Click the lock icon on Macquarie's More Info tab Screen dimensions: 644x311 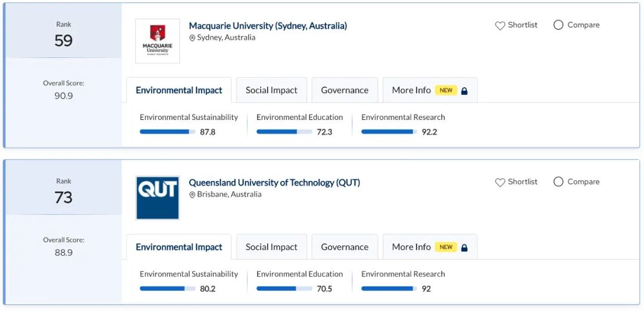[x=465, y=91]
